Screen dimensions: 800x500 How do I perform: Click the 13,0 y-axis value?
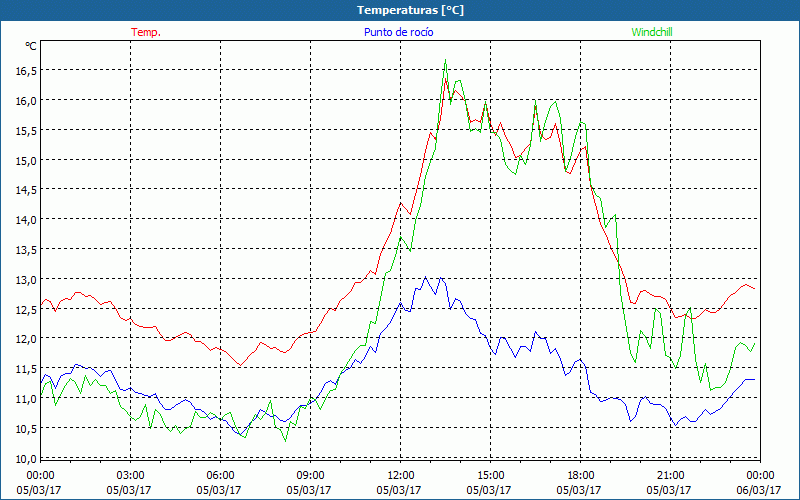click(x=26, y=280)
